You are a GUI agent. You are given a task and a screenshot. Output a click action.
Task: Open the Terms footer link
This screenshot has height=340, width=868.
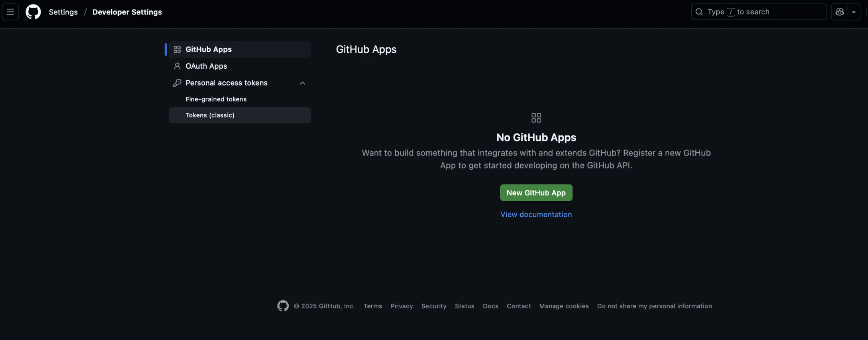pos(373,306)
